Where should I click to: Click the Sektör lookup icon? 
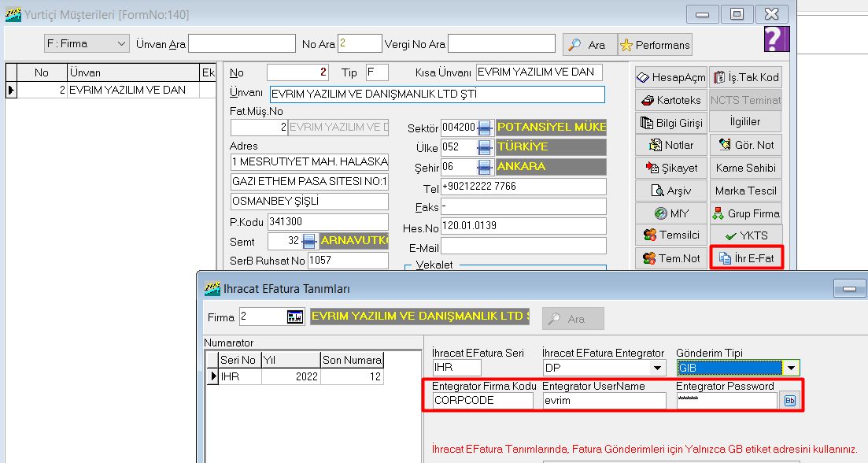tap(485, 128)
